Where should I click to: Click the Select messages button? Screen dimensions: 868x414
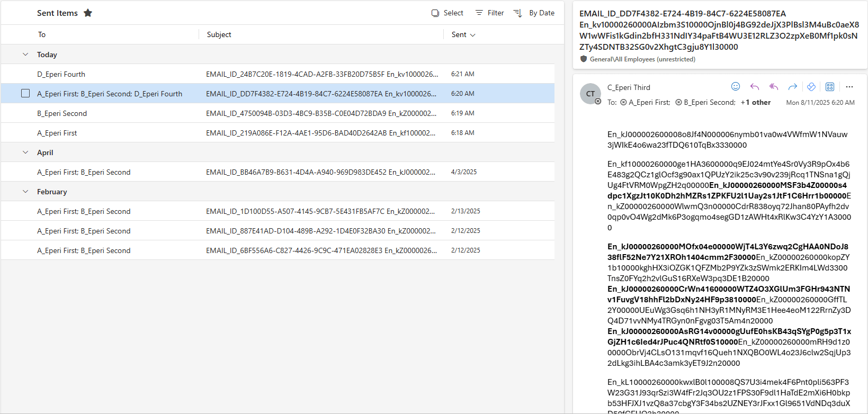[x=448, y=13]
